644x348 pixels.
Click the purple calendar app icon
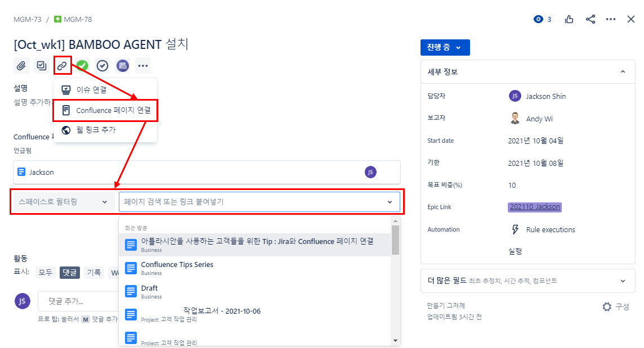122,66
